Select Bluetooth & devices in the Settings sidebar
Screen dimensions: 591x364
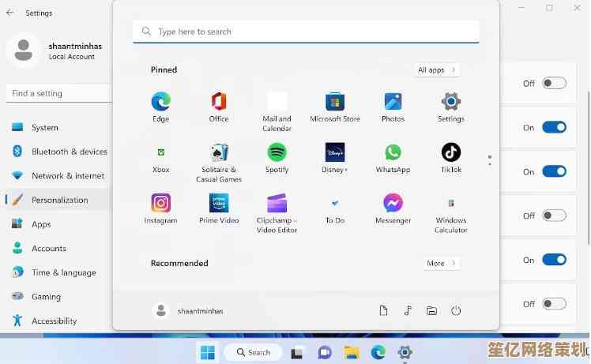[69, 152]
